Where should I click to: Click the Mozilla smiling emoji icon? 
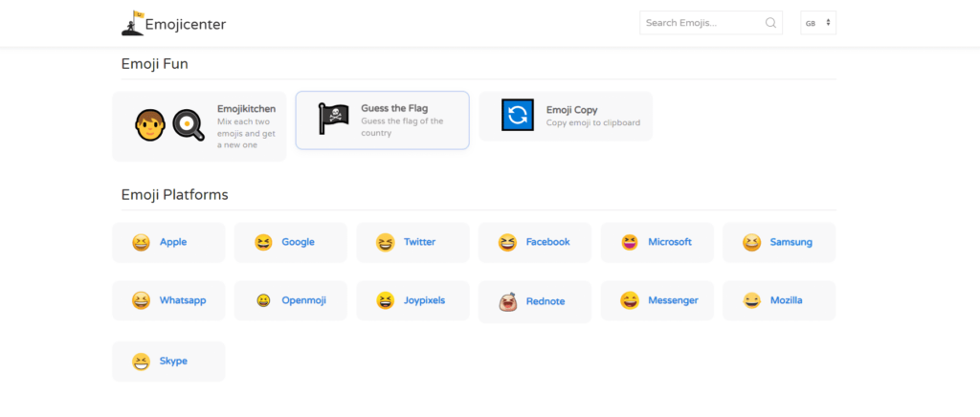pyautogui.click(x=752, y=301)
